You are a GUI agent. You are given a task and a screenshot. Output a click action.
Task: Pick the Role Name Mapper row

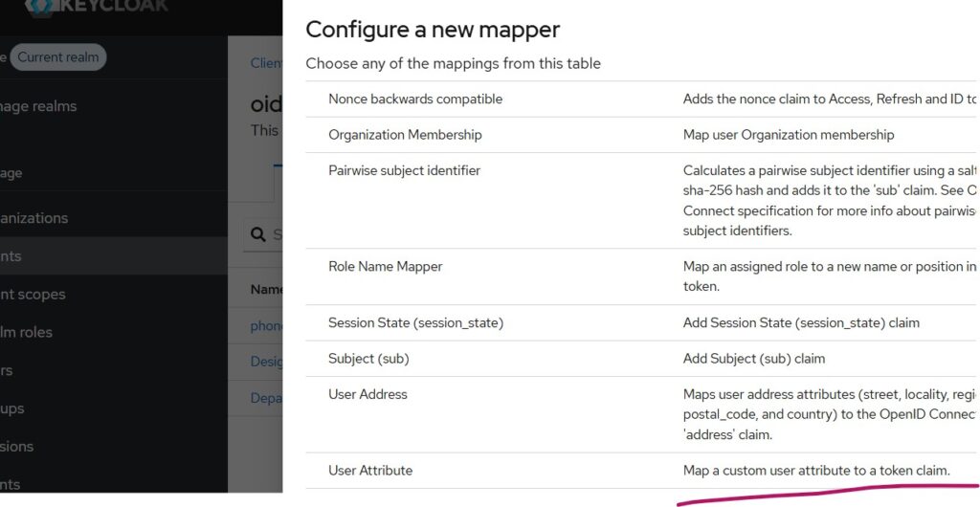[385, 267]
